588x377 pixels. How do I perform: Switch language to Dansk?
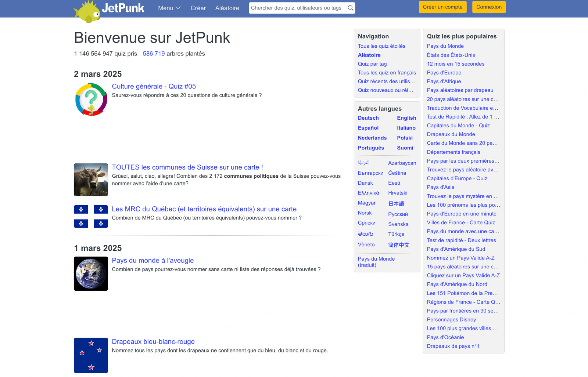click(x=365, y=183)
